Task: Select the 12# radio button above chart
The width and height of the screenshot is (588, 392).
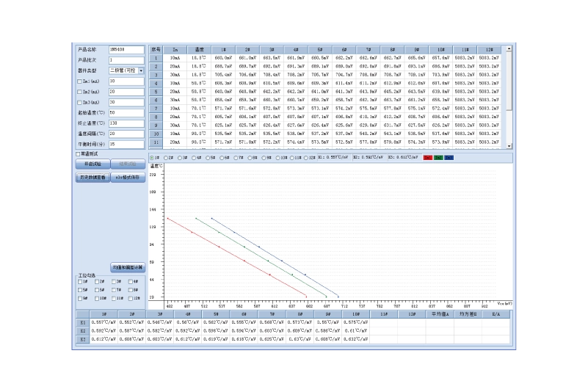Action: (305, 158)
